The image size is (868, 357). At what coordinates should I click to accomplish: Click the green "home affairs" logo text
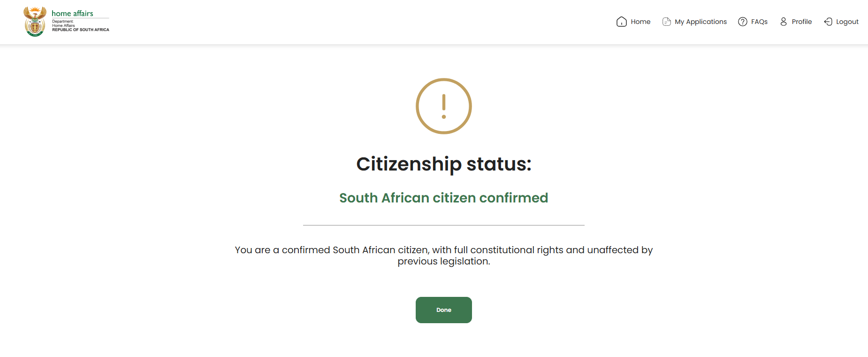pos(72,13)
